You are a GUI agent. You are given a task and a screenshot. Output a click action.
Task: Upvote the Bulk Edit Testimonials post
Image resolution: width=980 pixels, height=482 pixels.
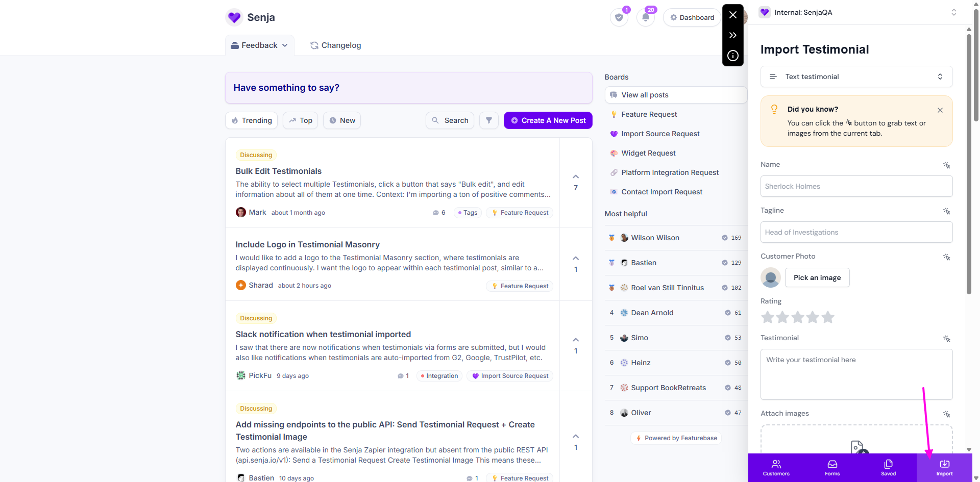[576, 177]
